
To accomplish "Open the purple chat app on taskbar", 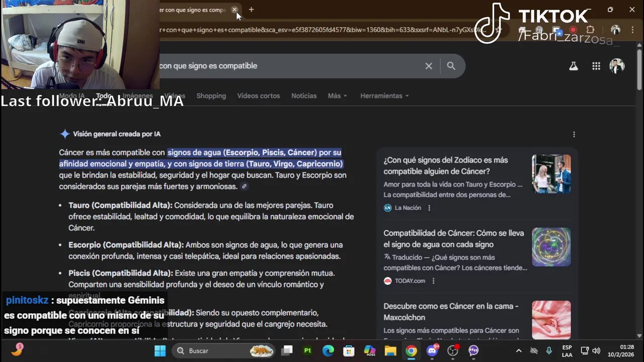I will (473, 350).
